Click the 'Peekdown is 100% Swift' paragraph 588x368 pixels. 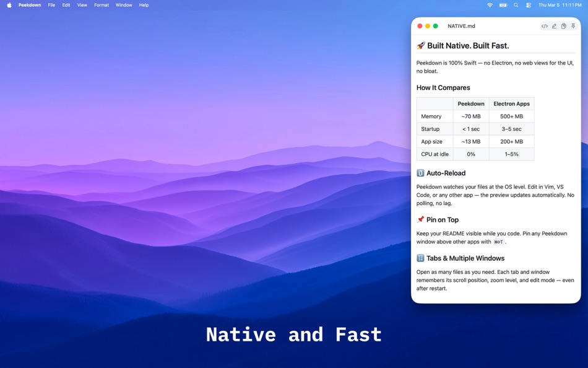[495, 67]
